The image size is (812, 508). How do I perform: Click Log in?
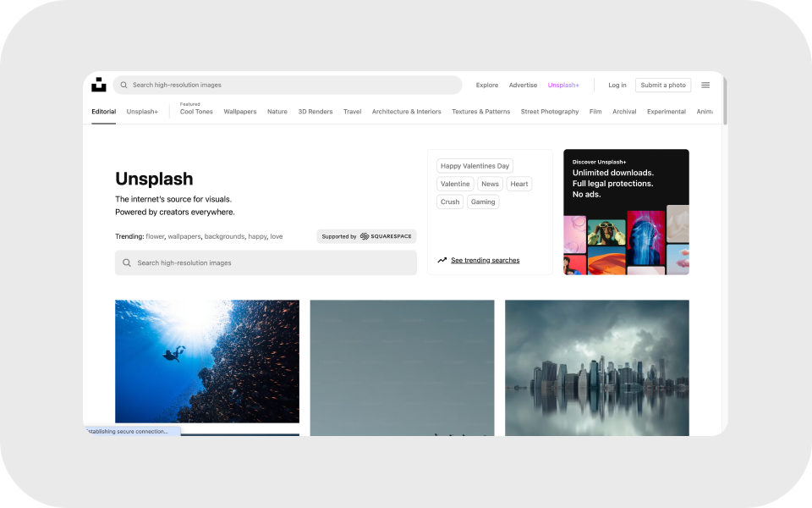tap(617, 85)
